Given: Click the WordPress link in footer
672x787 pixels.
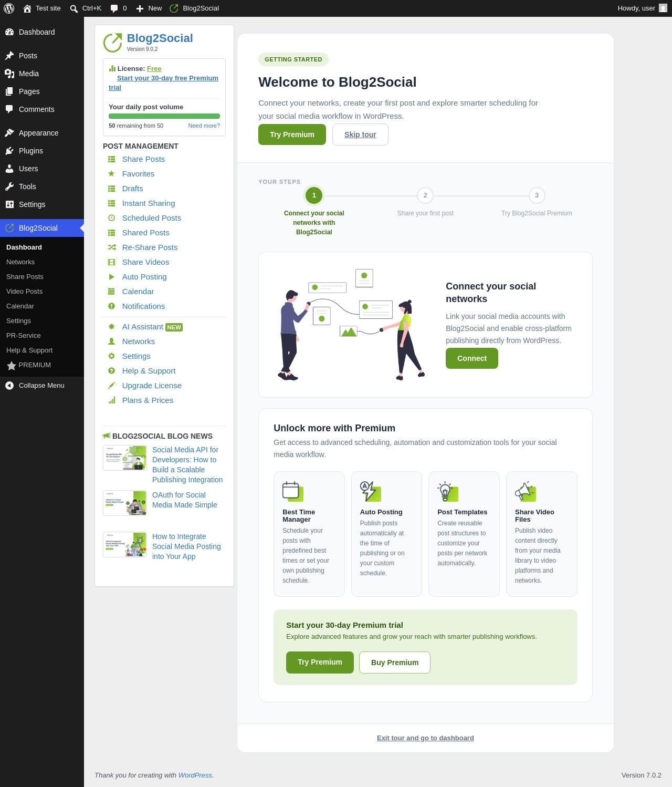Looking at the screenshot, I should point(195,775).
